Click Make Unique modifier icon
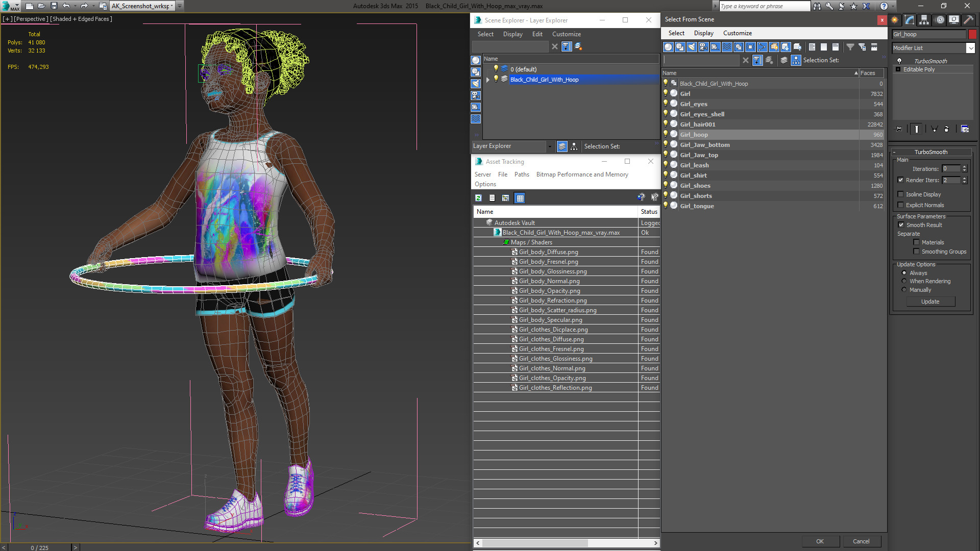 pos(934,129)
